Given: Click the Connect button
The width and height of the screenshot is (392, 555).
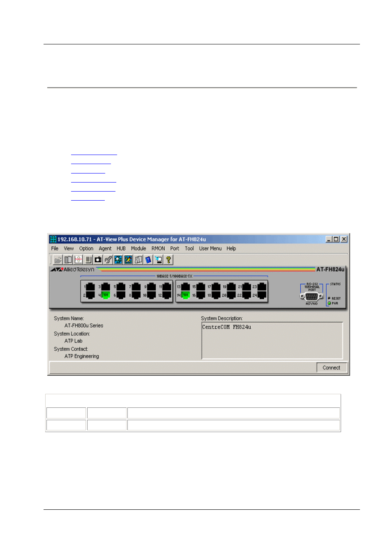Looking at the screenshot, I should click(x=332, y=368).
